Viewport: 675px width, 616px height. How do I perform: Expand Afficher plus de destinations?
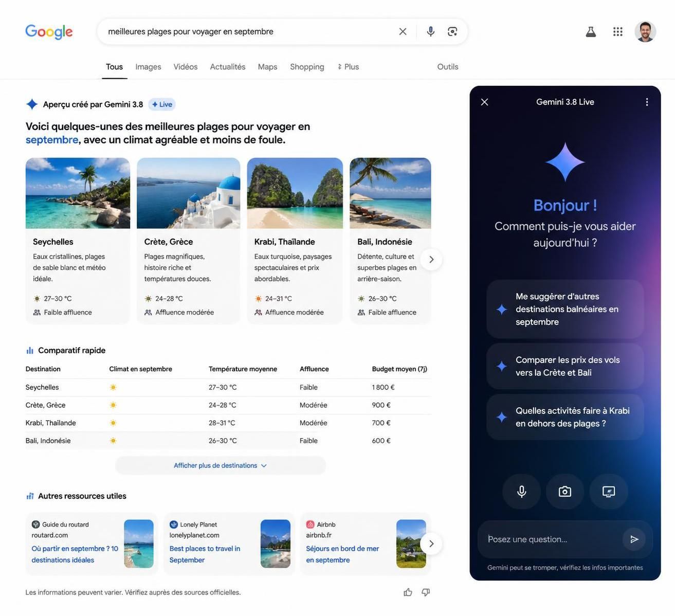(221, 465)
